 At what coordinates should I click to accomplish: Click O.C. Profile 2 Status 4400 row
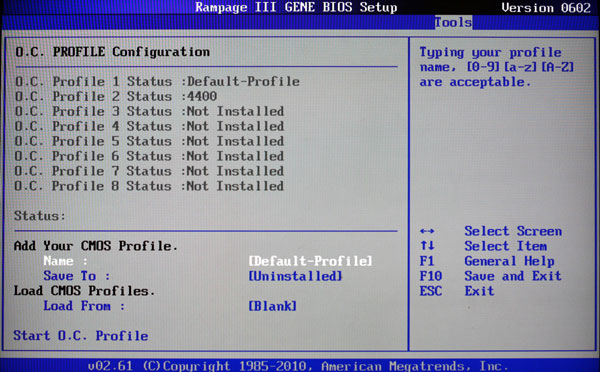click(x=116, y=96)
